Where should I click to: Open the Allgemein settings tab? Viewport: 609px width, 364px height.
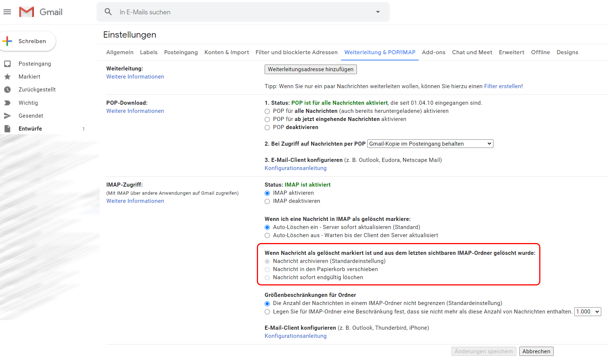[120, 52]
